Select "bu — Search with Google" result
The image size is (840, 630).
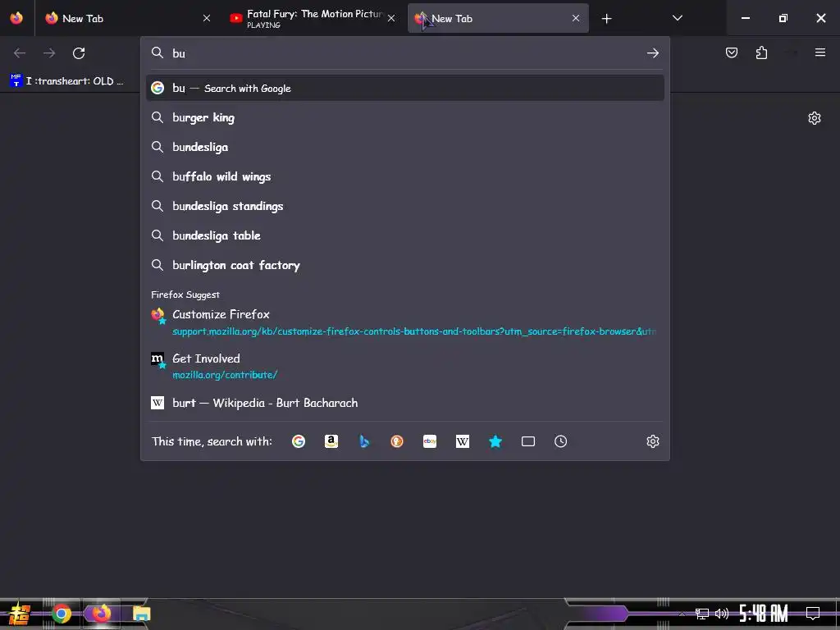pos(404,88)
